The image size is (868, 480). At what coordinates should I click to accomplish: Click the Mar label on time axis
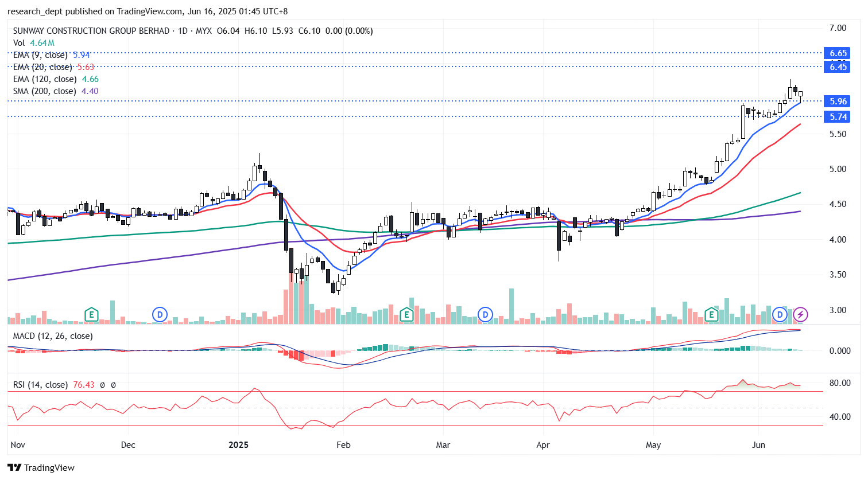tap(443, 445)
